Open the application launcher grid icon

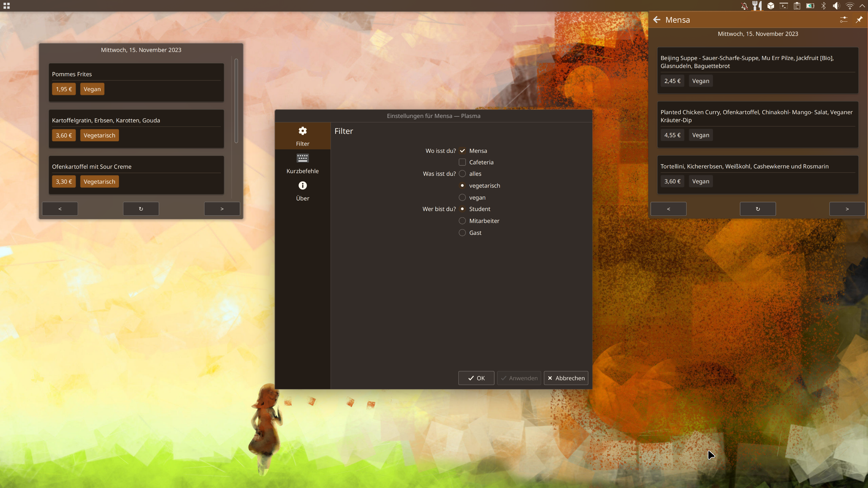pyautogui.click(x=6, y=6)
